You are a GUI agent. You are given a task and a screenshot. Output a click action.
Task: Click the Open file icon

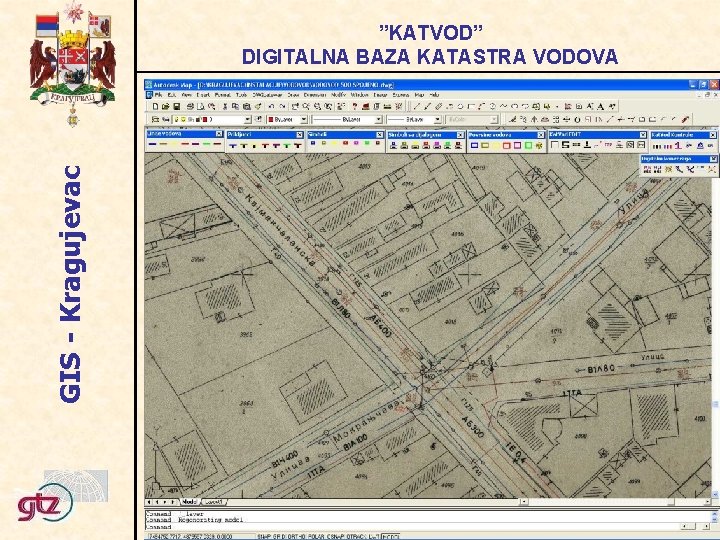[165, 107]
